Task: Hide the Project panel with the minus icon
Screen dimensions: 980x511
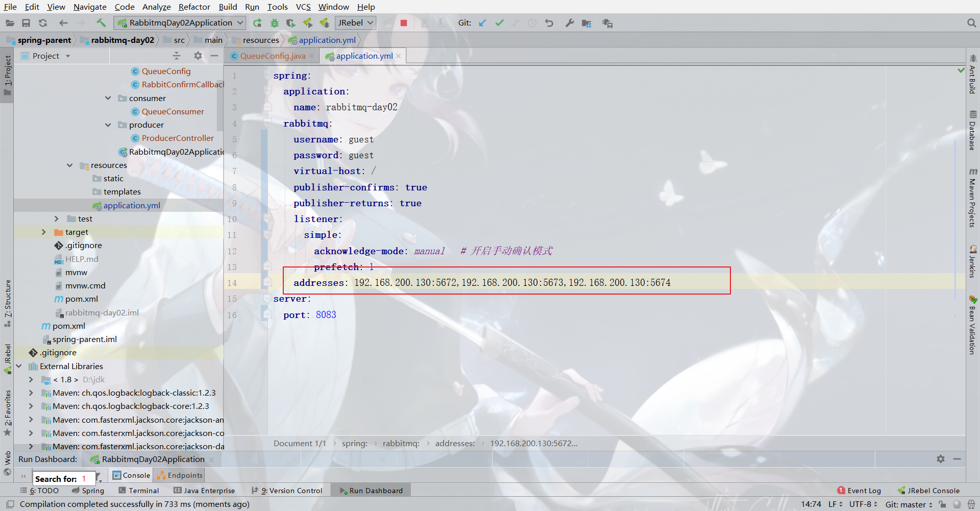Action: click(214, 56)
